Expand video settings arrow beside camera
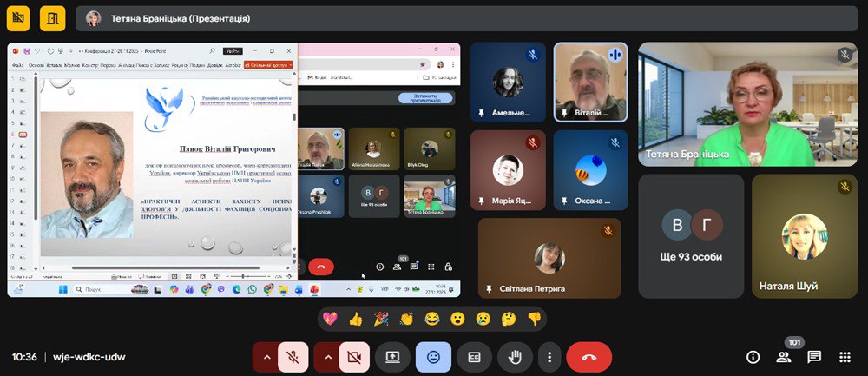 (326, 357)
